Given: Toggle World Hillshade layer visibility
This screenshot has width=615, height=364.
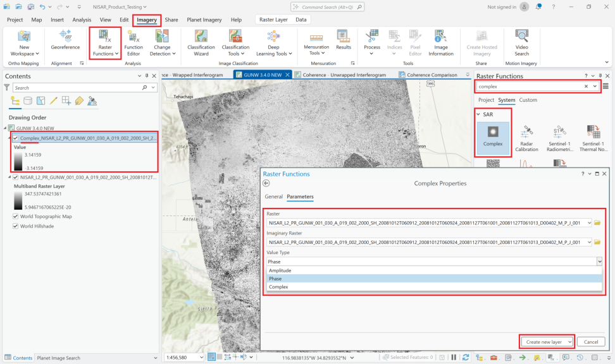Looking at the screenshot, I should (16, 226).
